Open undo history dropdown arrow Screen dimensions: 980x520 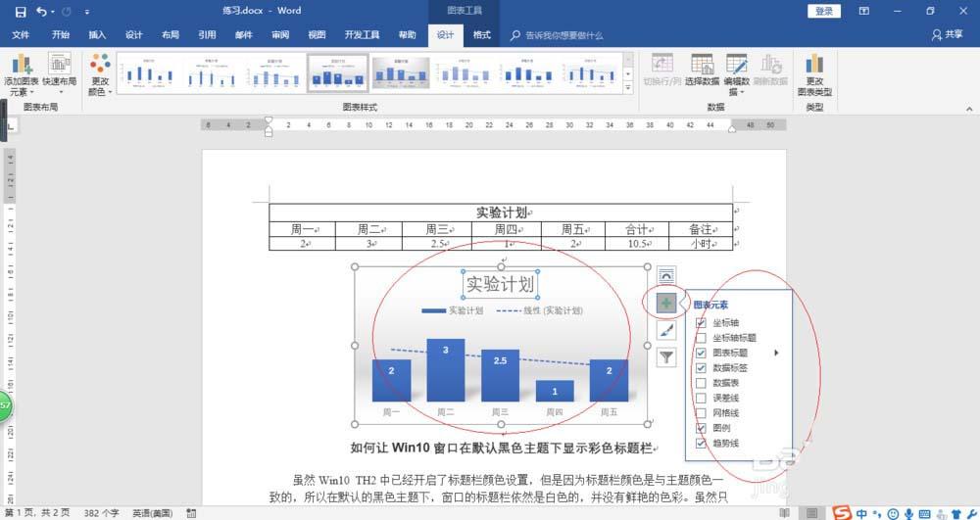pyautogui.click(x=53, y=11)
